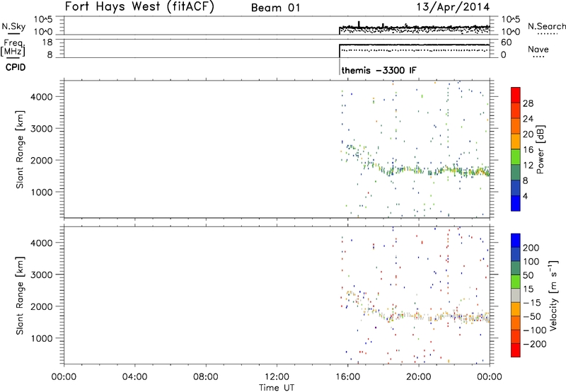Click the 'themis -3300 IF' mode text
The width and height of the screenshot is (566, 392).
379,70
